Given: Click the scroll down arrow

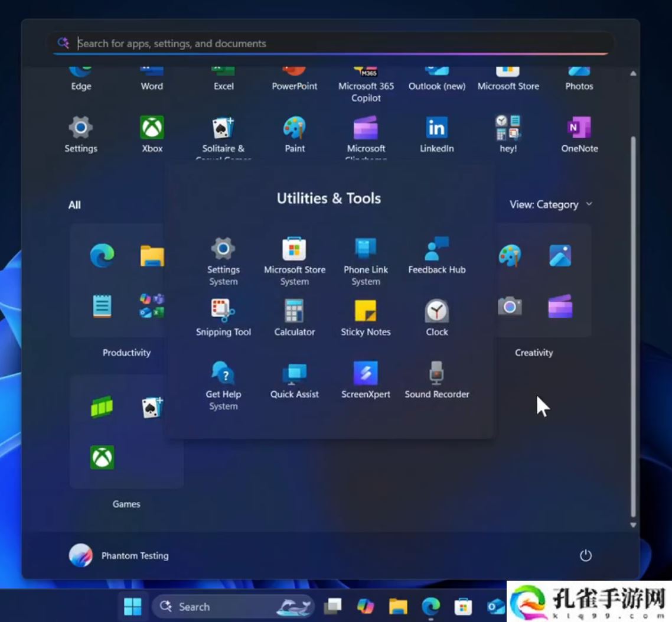Looking at the screenshot, I should pyautogui.click(x=633, y=525).
